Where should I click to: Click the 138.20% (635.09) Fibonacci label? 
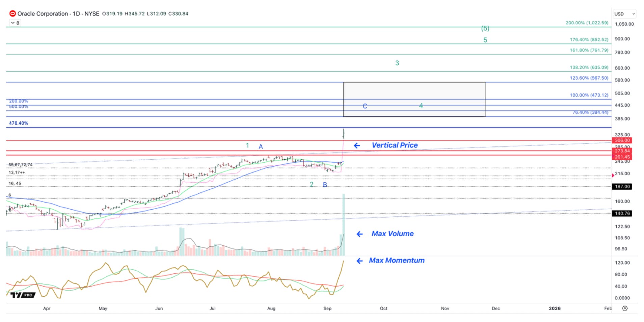(589, 67)
